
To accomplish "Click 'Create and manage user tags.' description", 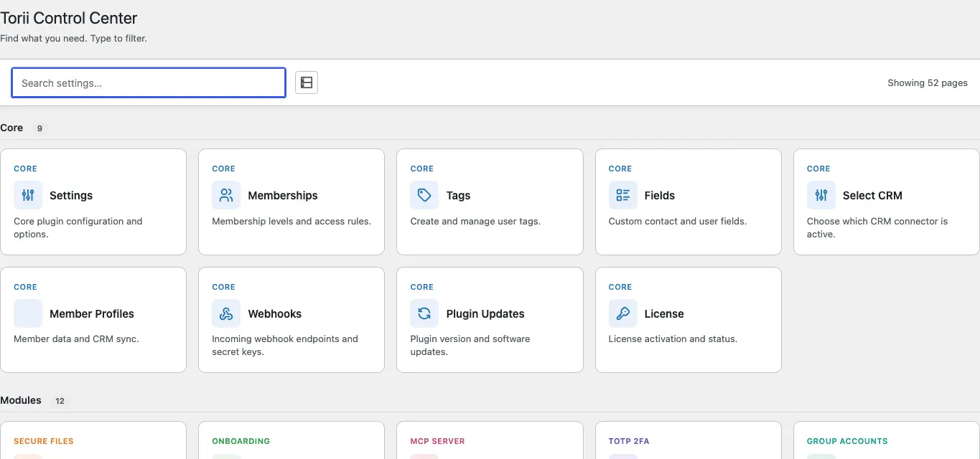I will tap(475, 221).
